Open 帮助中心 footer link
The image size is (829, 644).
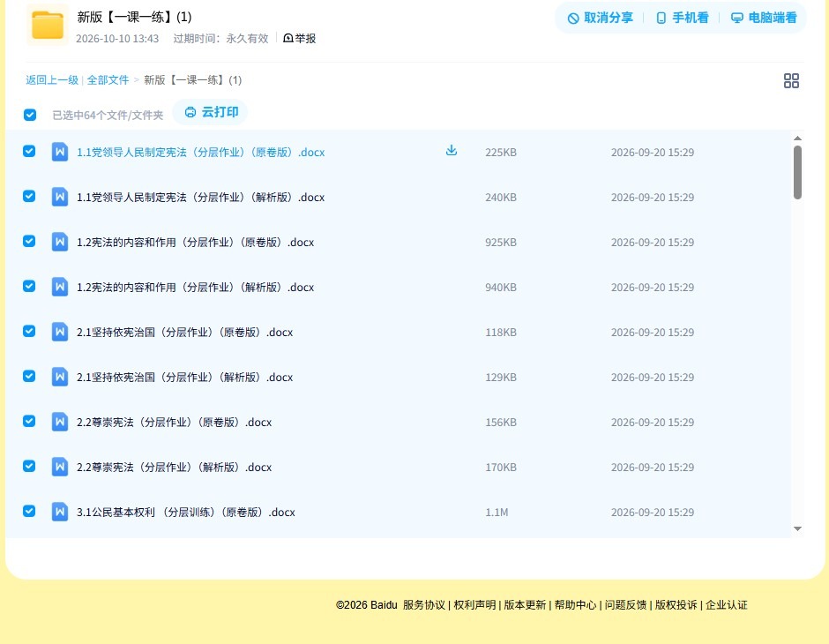tap(575, 605)
